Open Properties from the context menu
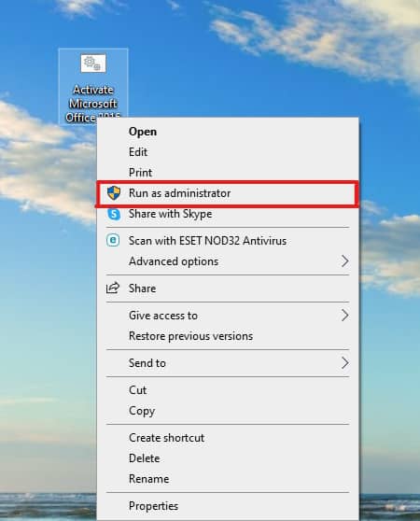 (228, 506)
